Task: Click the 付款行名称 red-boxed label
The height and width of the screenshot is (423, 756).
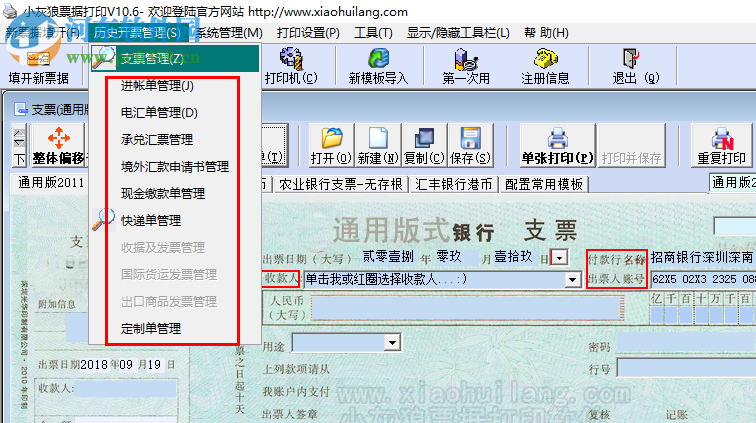Action: 616,259
